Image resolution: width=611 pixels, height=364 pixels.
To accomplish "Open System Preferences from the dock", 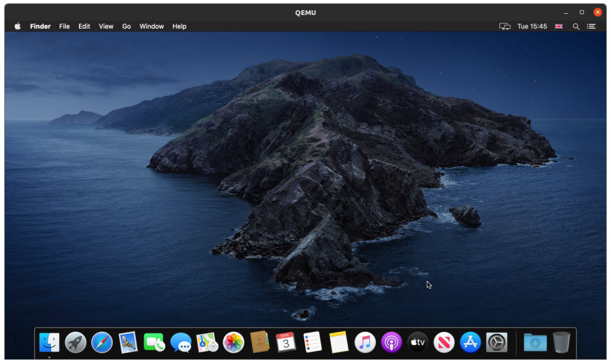I will coord(496,342).
